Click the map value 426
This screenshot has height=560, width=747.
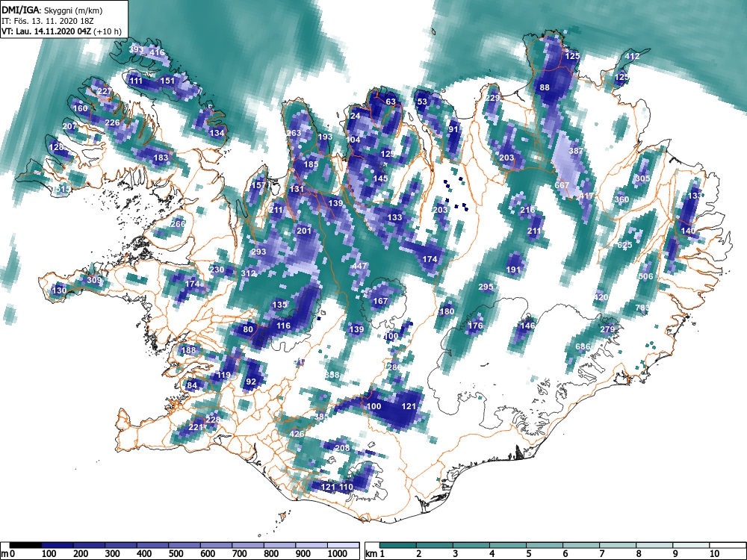click(297, 434)
